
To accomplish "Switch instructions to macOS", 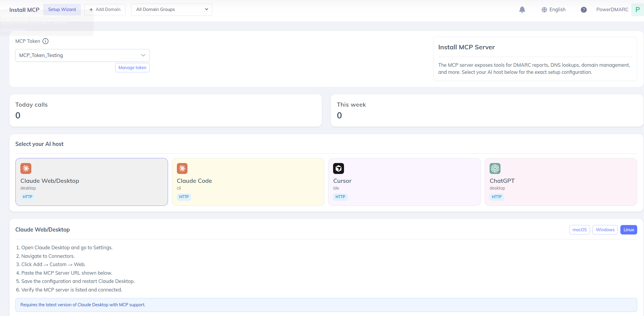I will tap(580, 230).
